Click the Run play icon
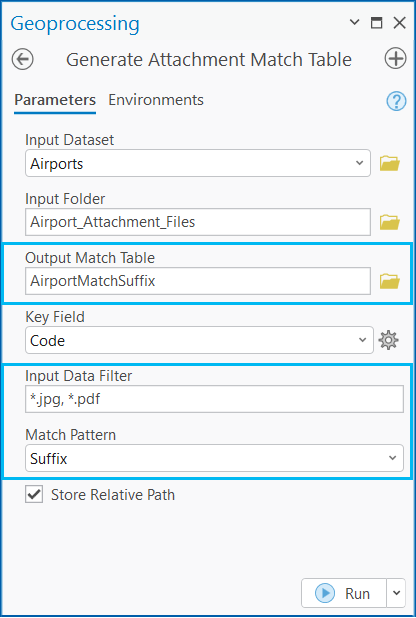This screenshot has width=416, height=618. pyautogui.click(x=325, y=593)
